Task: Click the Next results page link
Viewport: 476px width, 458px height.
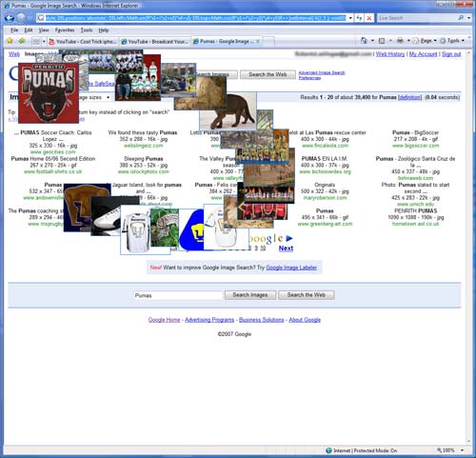Action: 286,249
